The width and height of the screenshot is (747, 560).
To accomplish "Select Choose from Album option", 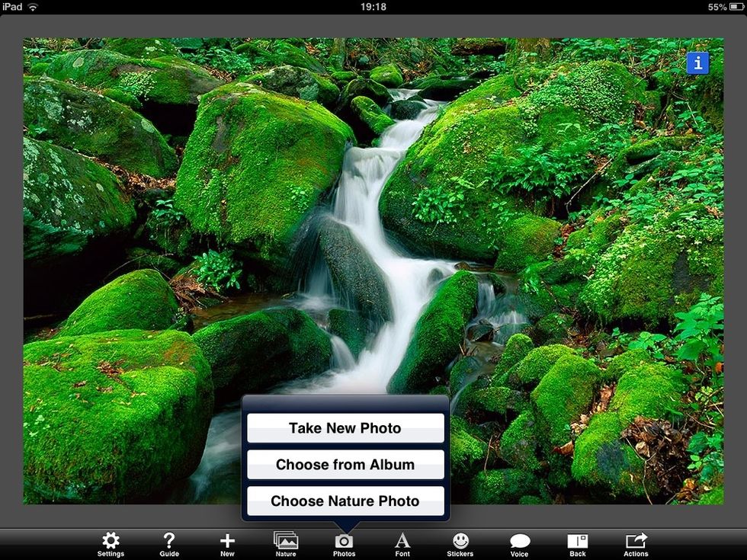I will [345, 465].
